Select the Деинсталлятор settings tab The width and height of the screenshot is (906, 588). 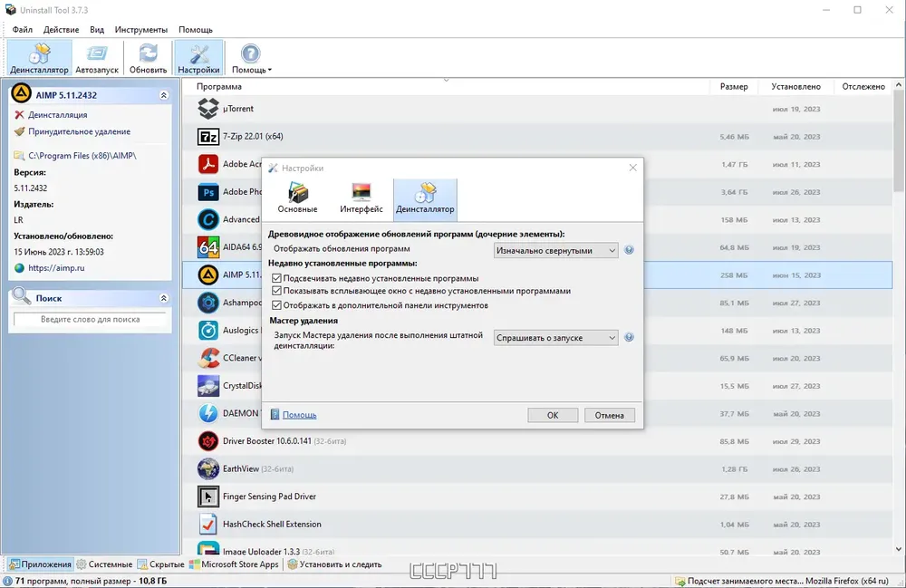[x=425, y=198]
